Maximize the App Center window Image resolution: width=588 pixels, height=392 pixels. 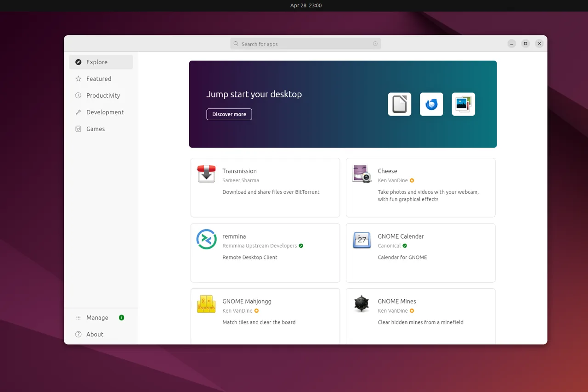tap(526, 44)
